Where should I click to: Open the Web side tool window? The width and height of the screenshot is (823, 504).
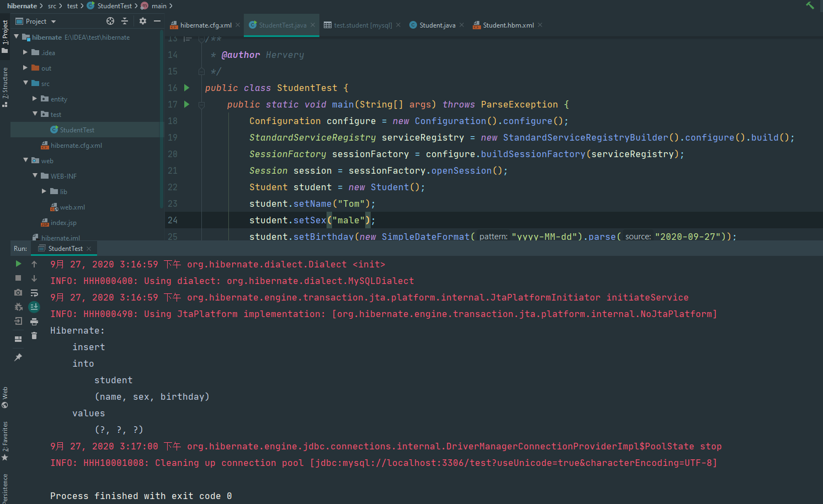(5, 397)
